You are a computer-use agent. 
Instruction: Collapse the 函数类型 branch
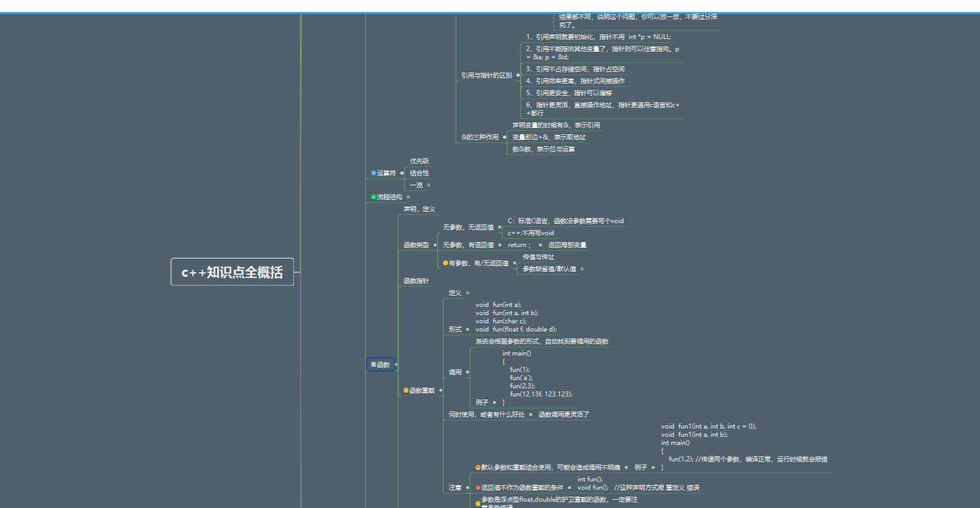point(436,245)
